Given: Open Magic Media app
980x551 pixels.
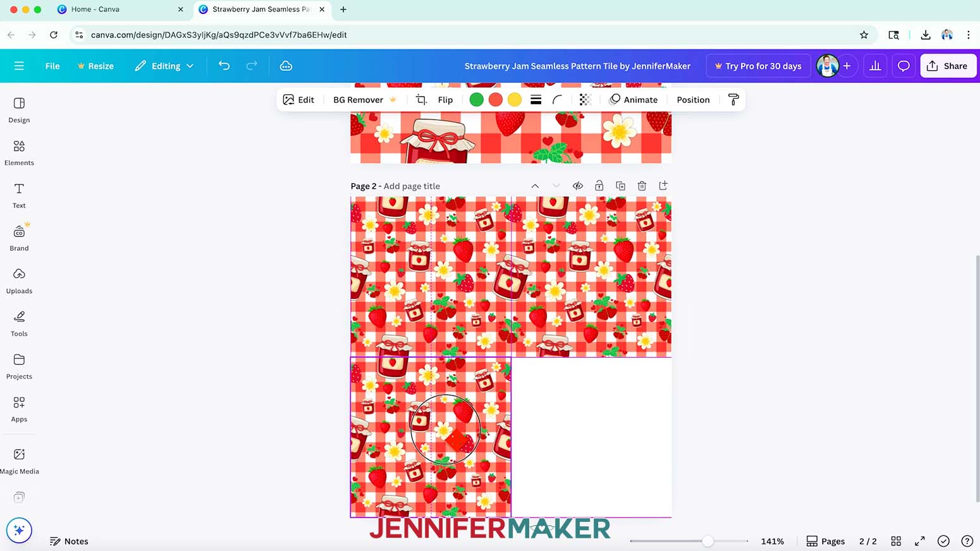Looking at the screenshot, I should pos(19,461).
